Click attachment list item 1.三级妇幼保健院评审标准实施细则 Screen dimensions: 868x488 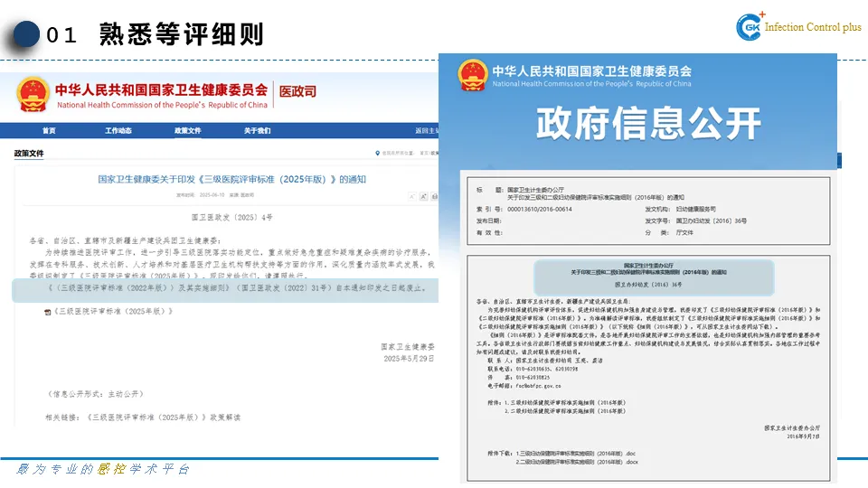[564, 403]
